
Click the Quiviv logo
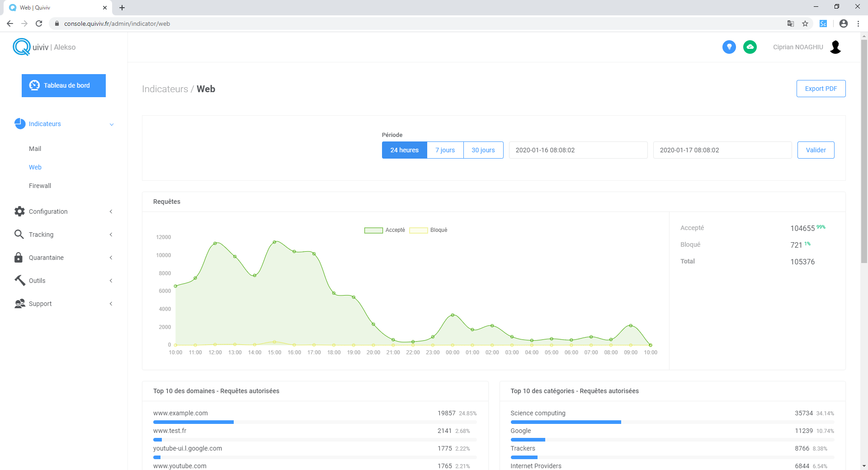22,47
